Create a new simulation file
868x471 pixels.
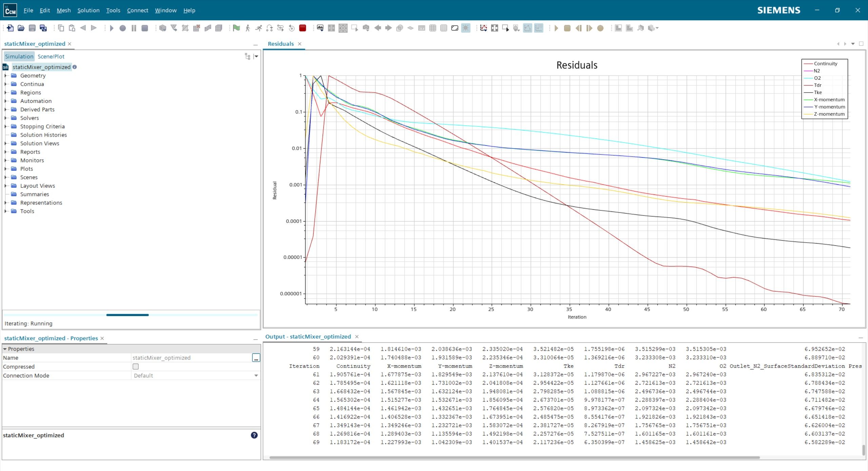[x=10, y=28]
